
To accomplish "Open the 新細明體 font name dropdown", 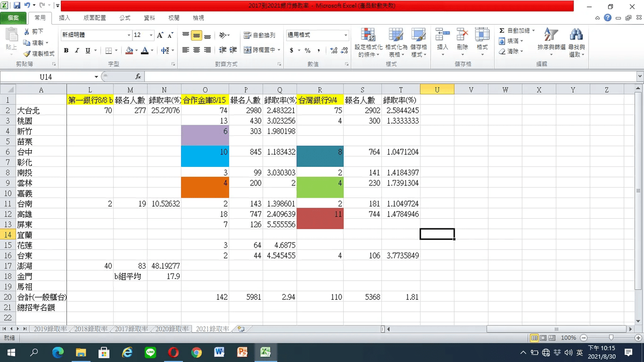I will (129, 35).
